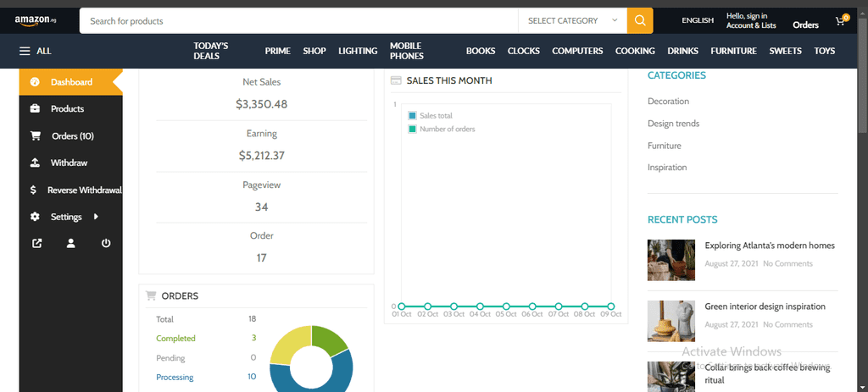The width and height of the screenshot is (868, 392).
Task: Click the power logout icon in sidebar
Action: 106,243
